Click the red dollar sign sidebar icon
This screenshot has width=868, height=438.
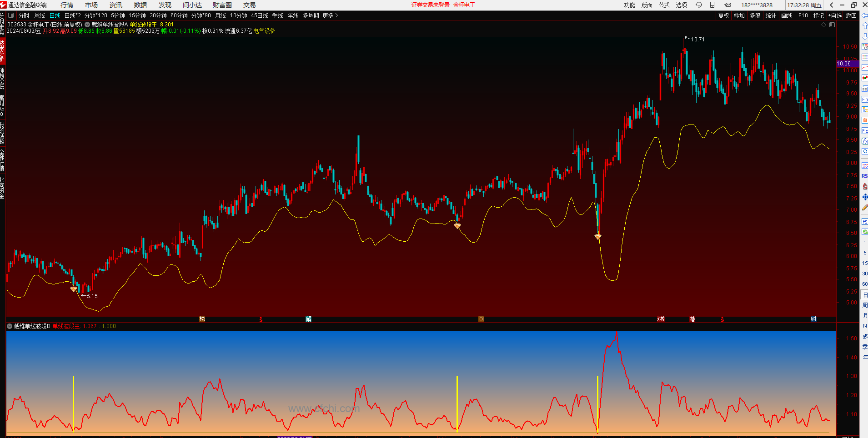point(865,186)
